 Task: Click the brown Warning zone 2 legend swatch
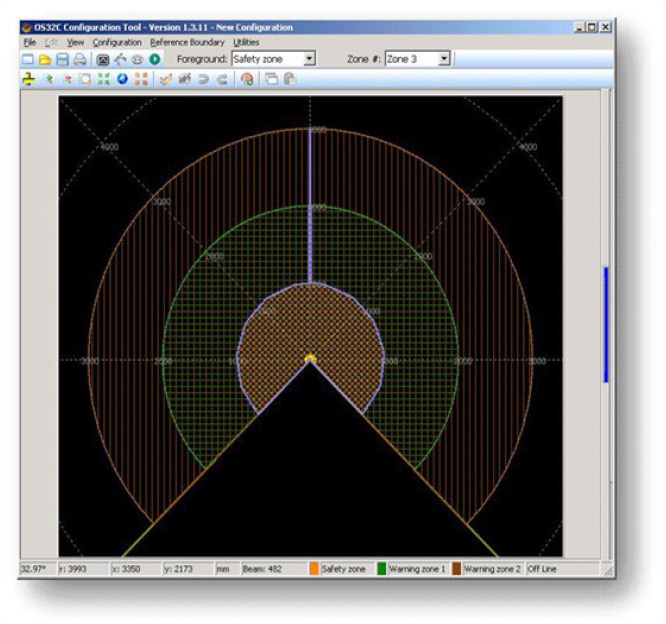457,569
